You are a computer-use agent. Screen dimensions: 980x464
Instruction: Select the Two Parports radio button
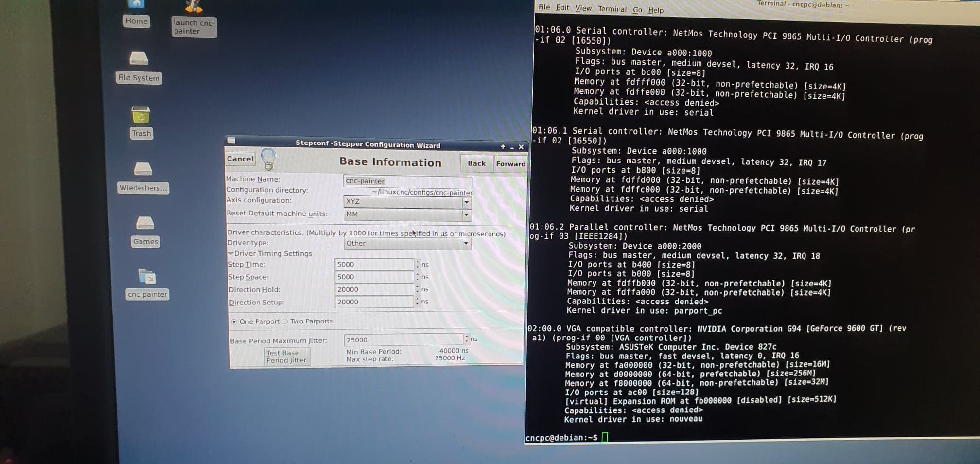pos(285,321)
